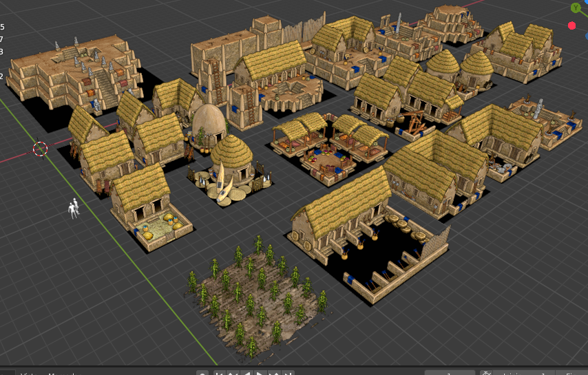
Task: Toggle the auto keying record button
Action: (202, 373)
